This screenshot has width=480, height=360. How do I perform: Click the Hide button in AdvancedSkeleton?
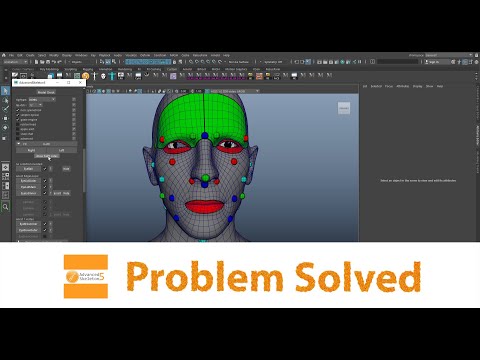pos(66,169)
